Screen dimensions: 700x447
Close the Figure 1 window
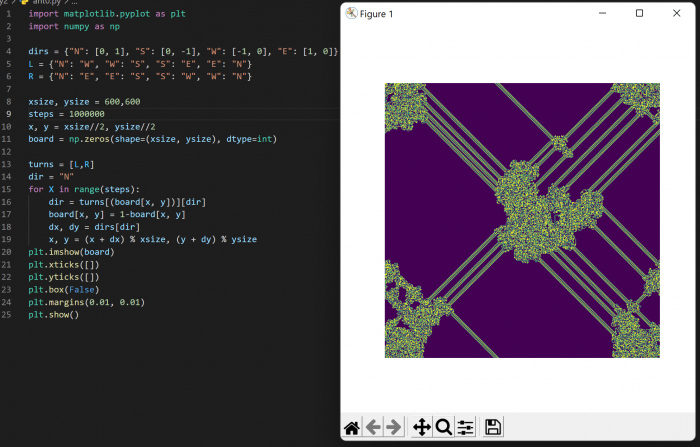tap(679, 14)
